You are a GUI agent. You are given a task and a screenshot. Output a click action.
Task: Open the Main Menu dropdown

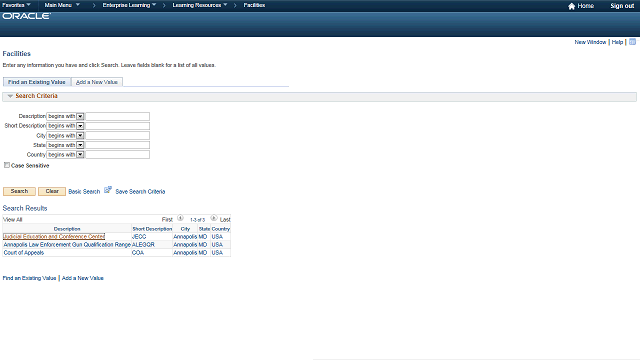[x=62, y=5]
